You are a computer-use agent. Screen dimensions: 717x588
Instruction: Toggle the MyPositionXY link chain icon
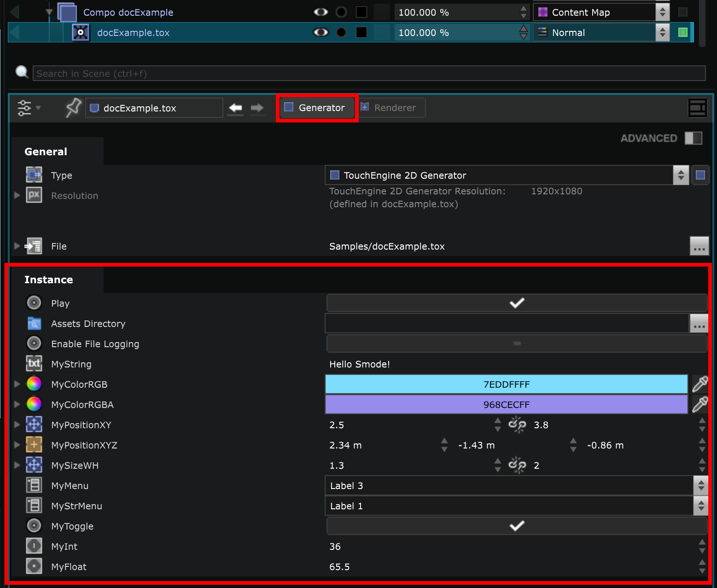517,425
